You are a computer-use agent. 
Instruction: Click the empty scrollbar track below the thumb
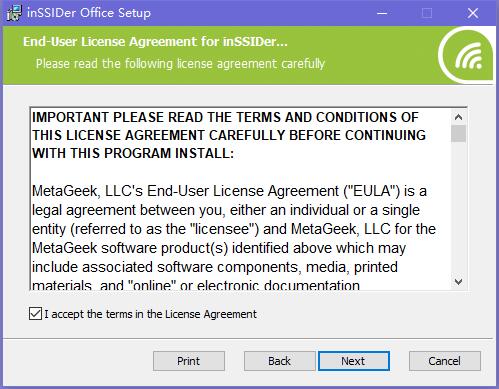tap(458, 208)
